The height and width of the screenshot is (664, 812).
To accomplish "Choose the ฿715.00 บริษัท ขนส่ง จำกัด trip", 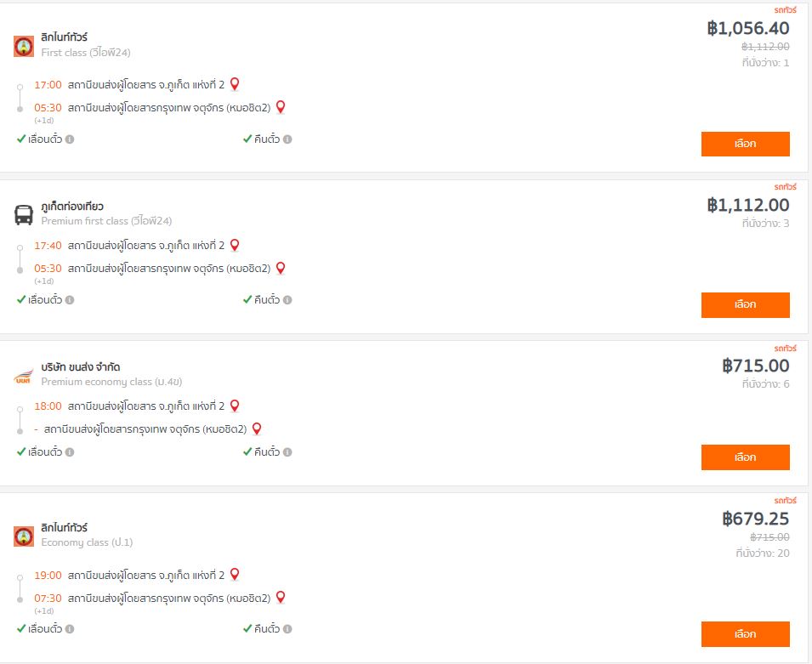I will (745, 457).
